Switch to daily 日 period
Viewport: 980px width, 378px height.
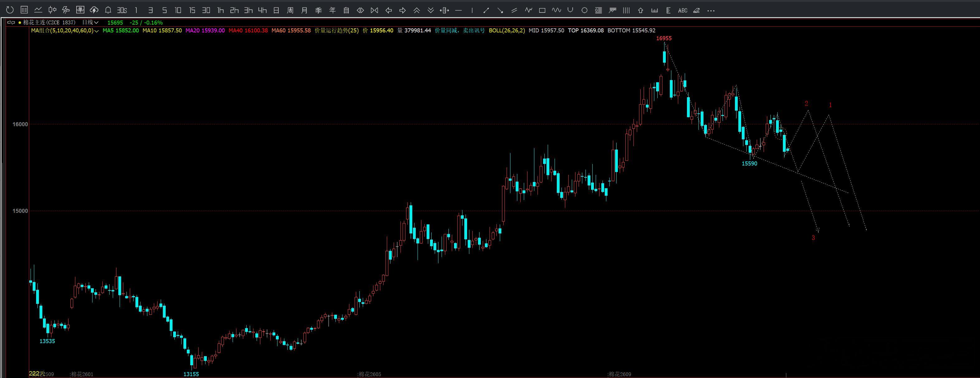[277, 11]
